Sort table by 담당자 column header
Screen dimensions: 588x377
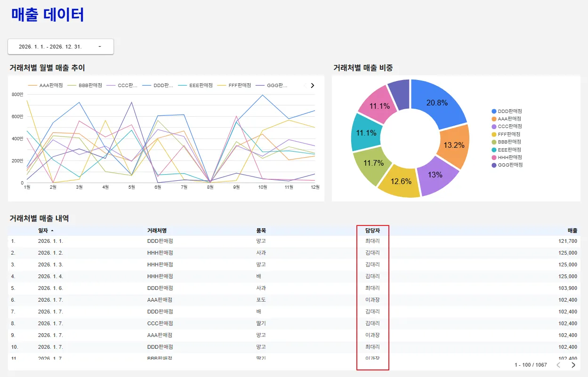[372, 231]
